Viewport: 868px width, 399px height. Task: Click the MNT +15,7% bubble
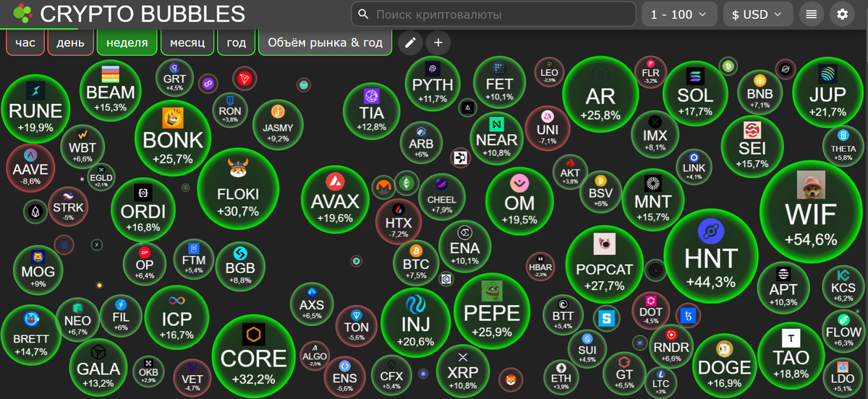pos(652,199)
